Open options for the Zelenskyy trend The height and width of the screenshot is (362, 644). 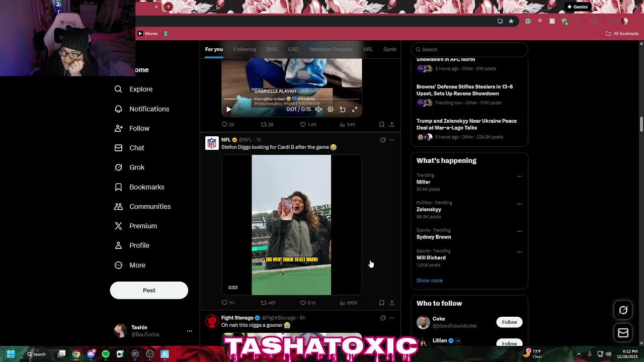pyautogui.click(x=519, y=204)
